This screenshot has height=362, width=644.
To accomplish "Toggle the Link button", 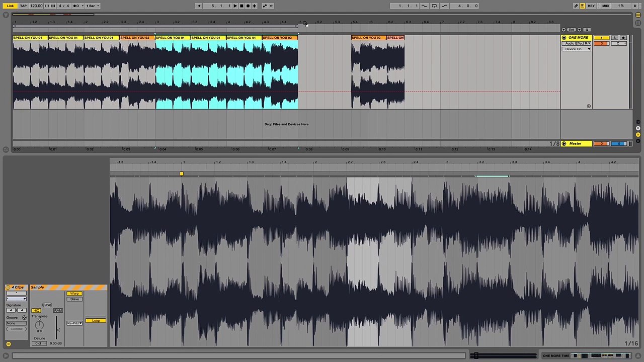I will coord(10,6).
